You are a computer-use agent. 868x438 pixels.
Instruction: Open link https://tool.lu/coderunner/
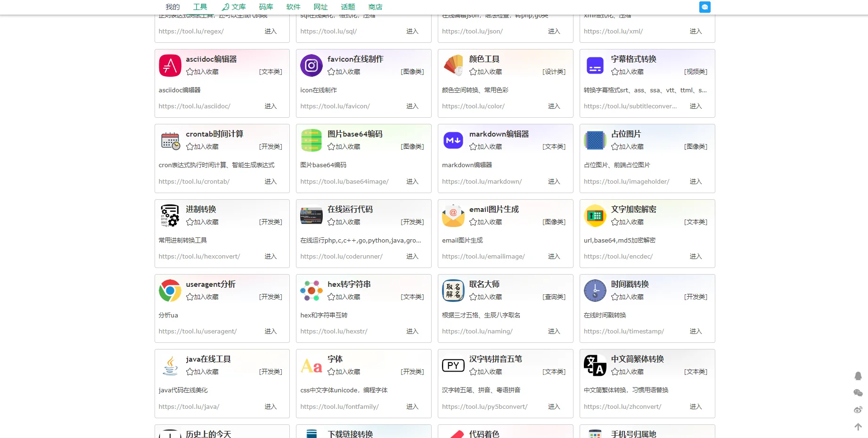pos(342,257)
